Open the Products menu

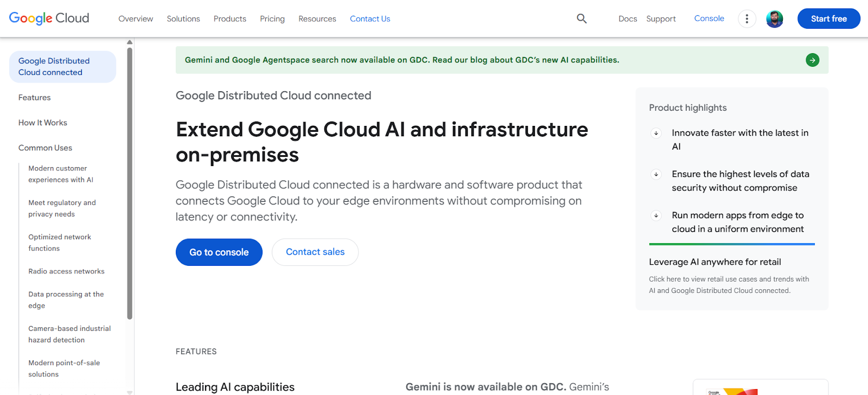click(229, 19)
